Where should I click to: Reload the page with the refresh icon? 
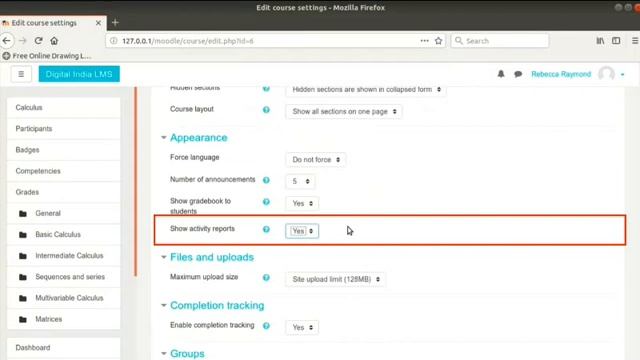point(38,41)
